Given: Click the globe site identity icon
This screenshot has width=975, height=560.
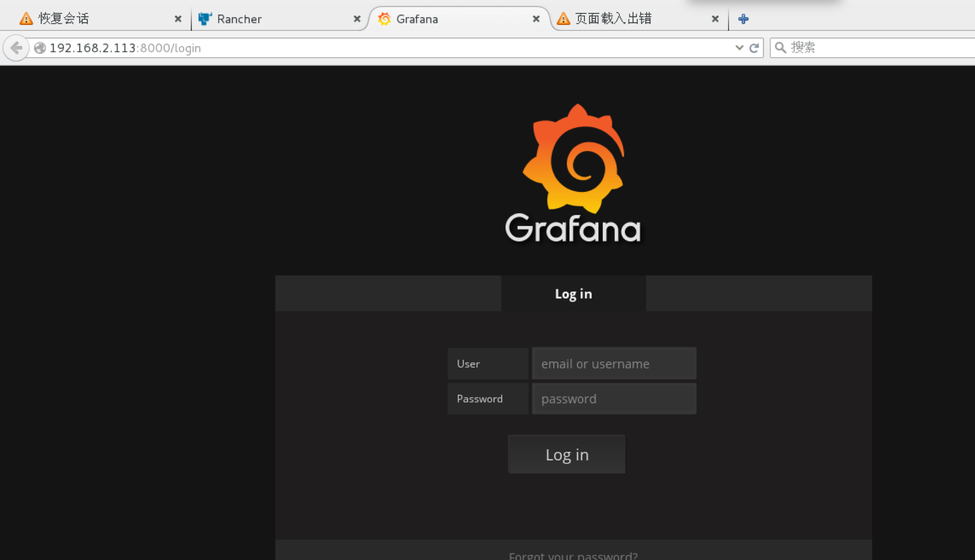Looking at the screenshot, I should (x=40, y=48).
